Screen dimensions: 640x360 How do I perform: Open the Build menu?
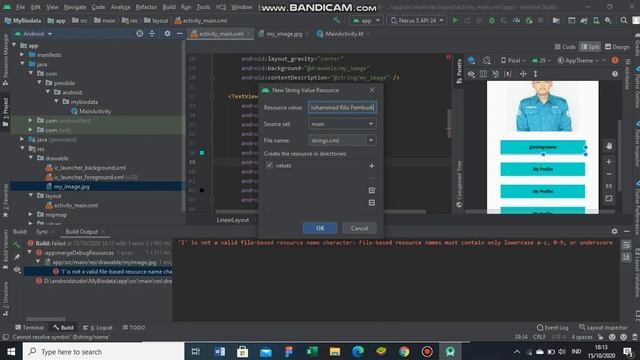169,7
